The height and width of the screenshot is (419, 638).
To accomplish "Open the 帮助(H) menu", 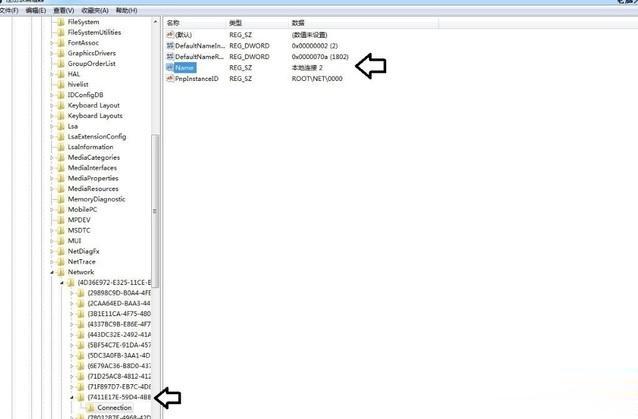I will pos(127,11).
